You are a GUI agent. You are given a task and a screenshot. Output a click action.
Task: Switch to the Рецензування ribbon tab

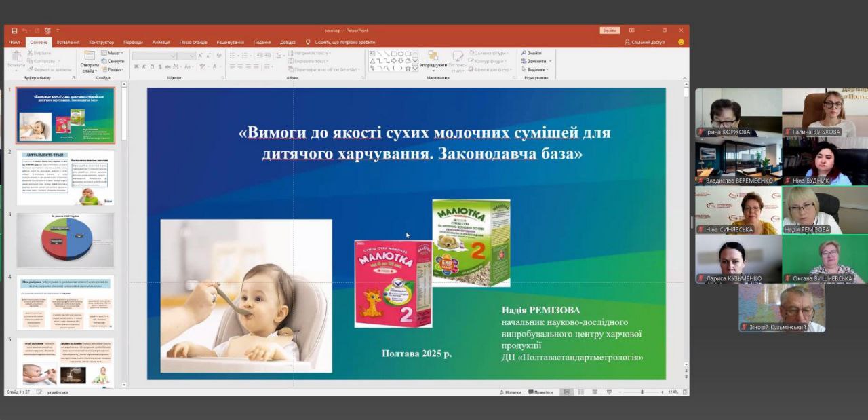point(231,42)
